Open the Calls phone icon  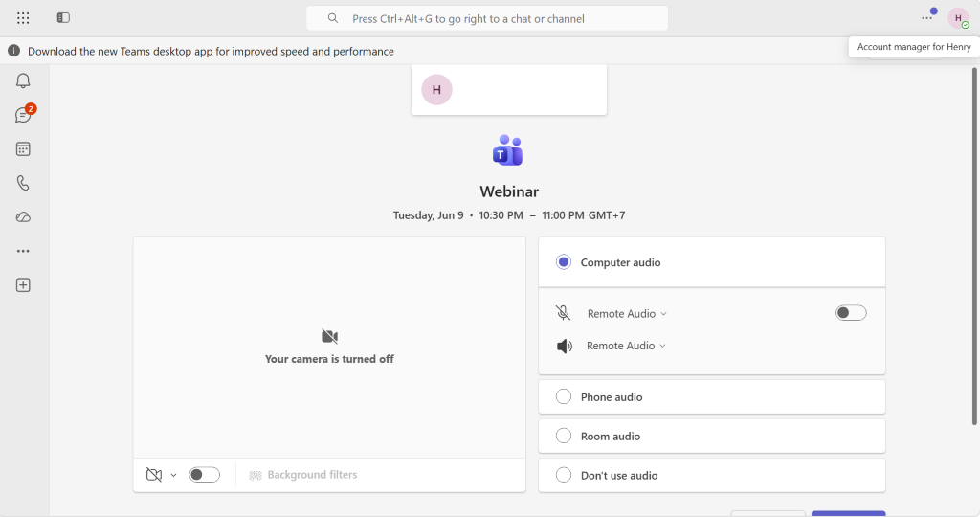click(23, 183)
